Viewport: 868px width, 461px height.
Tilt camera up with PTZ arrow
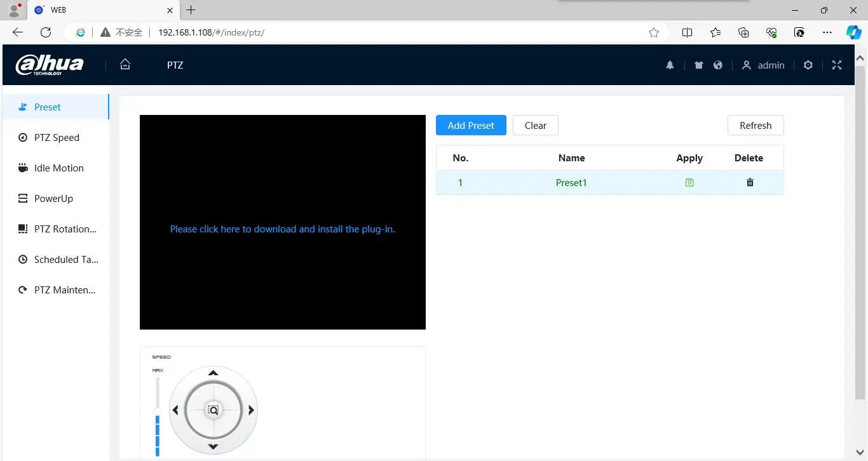[214, 373]
